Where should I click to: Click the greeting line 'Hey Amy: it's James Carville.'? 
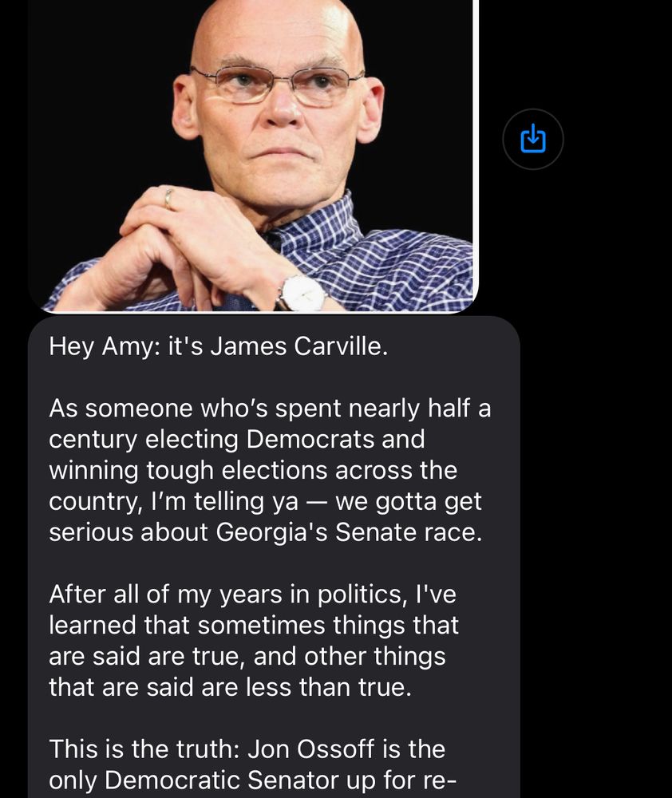pyautogui.click(x=218, y=347)
